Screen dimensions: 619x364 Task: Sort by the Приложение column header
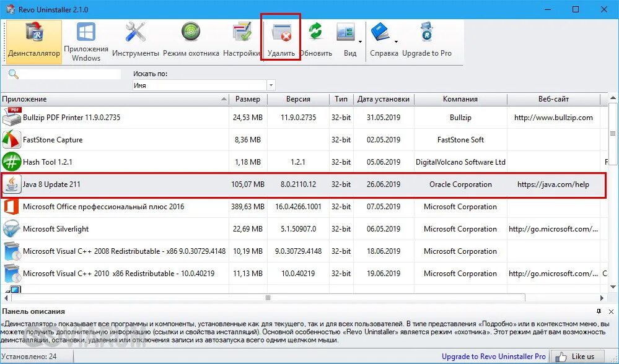click(x=115, y=99)
